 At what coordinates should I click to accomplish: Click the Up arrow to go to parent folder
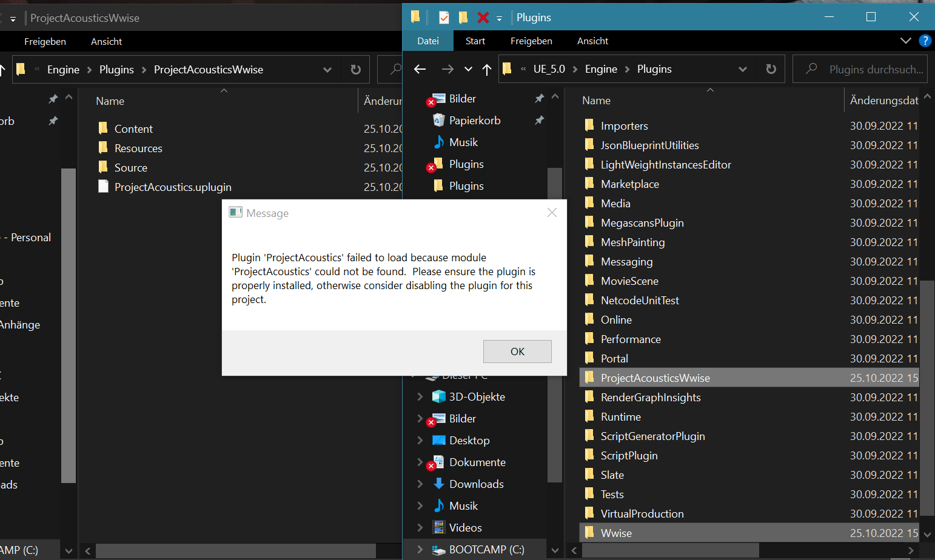[x=486, y=69]
